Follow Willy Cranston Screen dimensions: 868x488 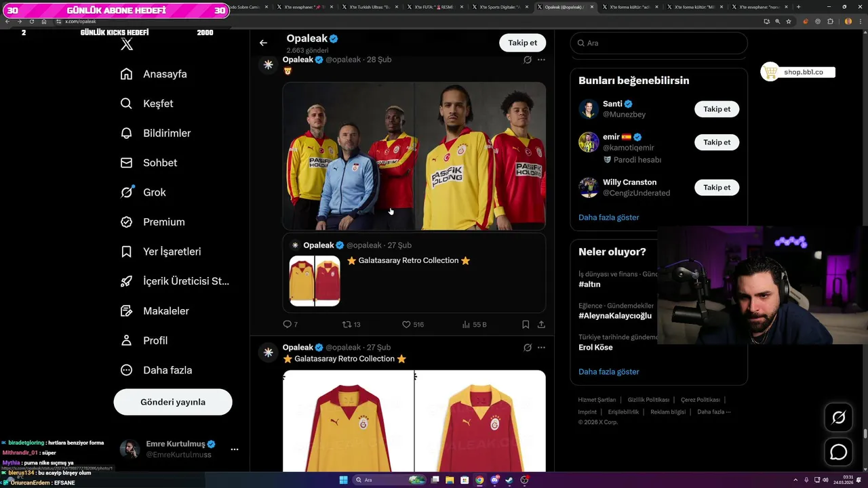coord(717,187)
